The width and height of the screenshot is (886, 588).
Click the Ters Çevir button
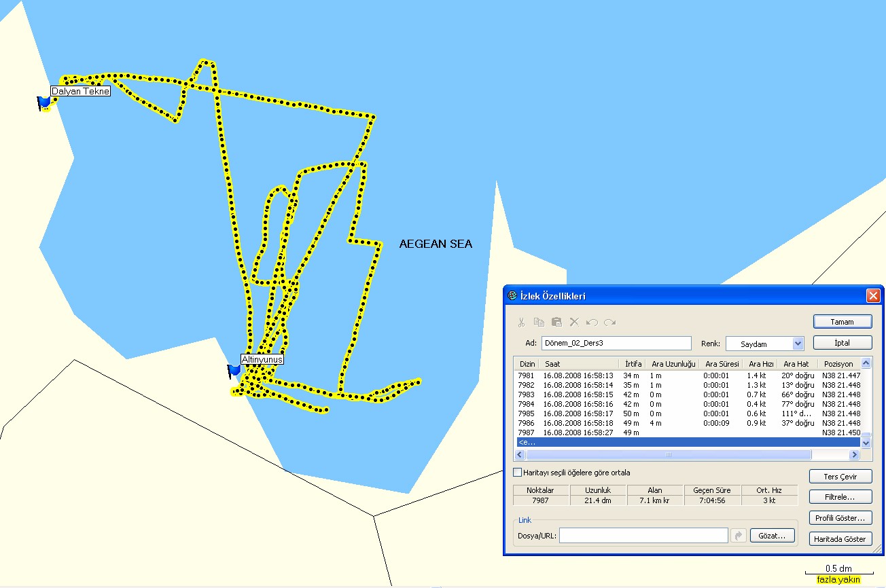840,477
